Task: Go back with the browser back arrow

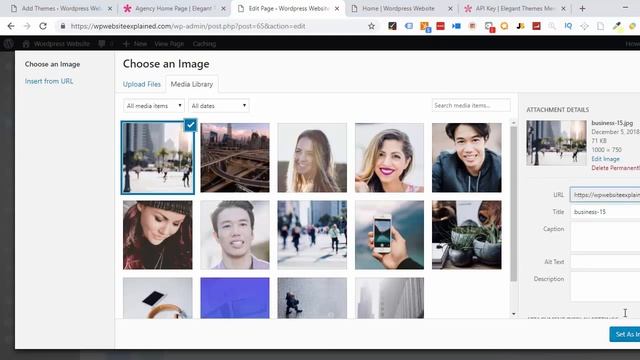Action: click(11, 26)
